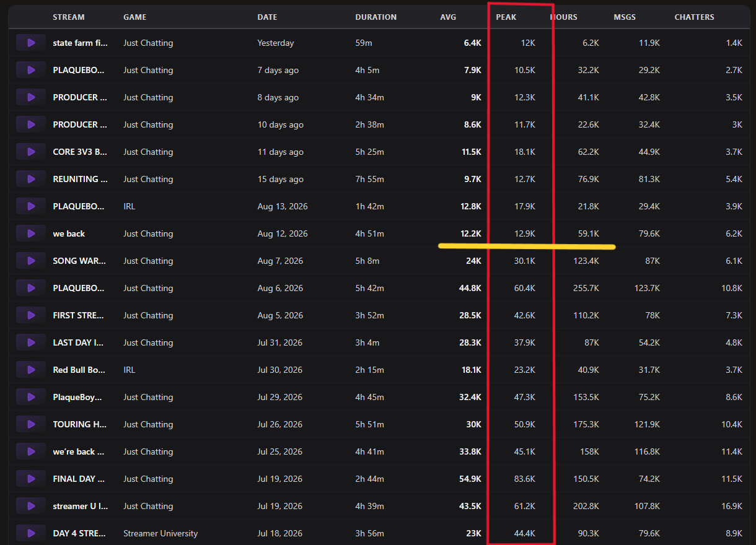The width and height of the screenshot is (756, 545).
Task: Select the 123.7K messages value
Action: pos(647,288)
